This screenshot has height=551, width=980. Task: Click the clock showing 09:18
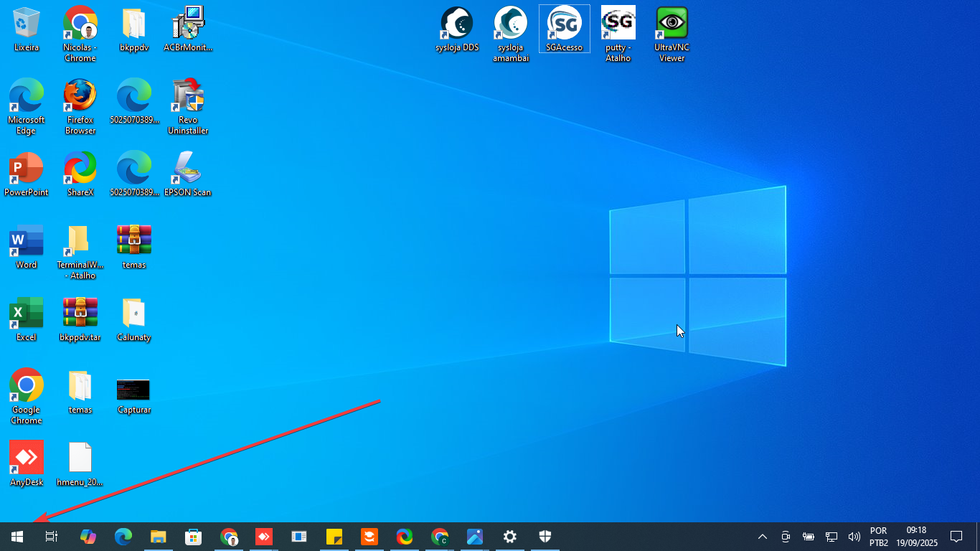[x=916, y=537]
